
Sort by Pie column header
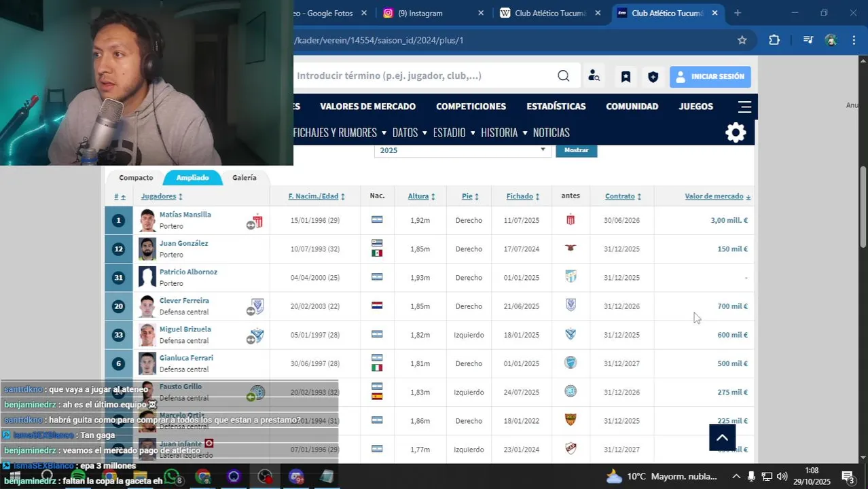pyautogui.click(x=470, y=196)
